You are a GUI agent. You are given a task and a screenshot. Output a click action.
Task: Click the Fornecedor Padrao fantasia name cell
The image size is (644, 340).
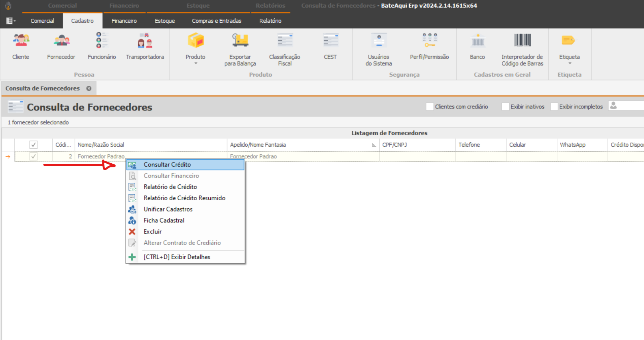(303, 156)
